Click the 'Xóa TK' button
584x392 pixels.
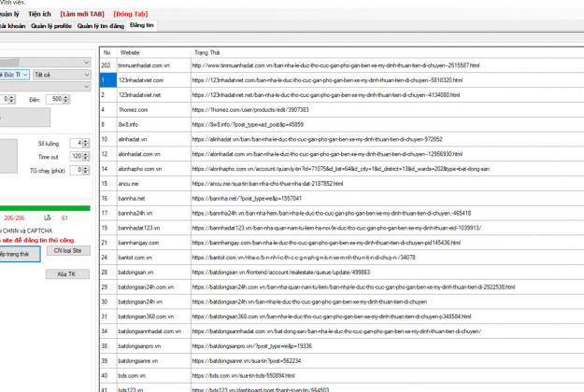(x=66, y=274)
